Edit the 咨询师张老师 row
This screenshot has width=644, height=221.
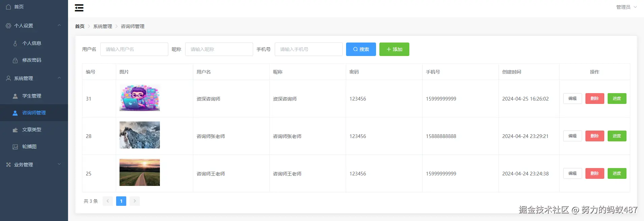(x=573, y=136)
